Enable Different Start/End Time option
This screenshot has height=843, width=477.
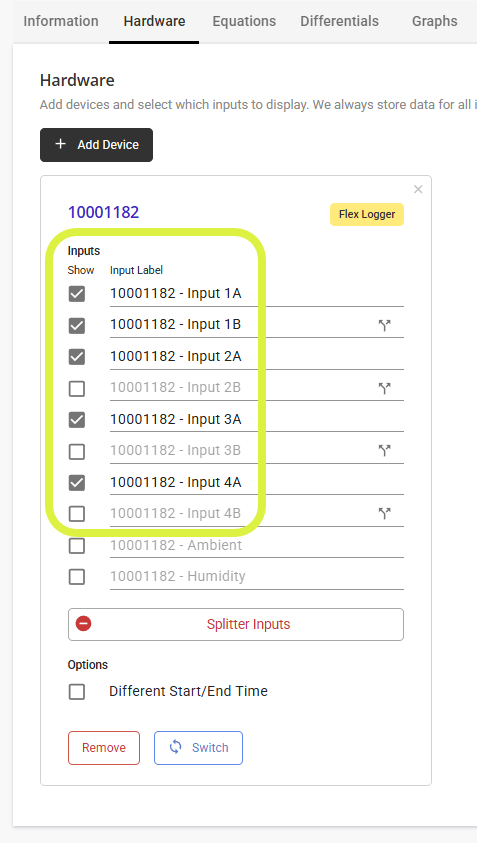click(x=77, y=691)
